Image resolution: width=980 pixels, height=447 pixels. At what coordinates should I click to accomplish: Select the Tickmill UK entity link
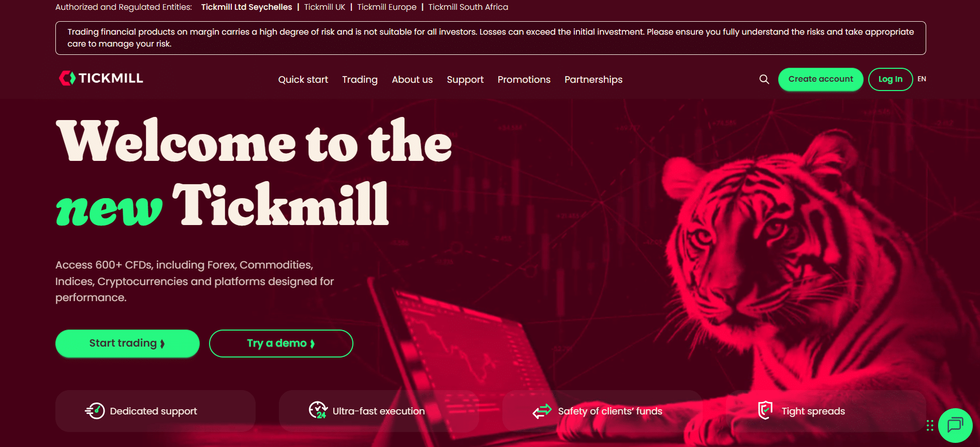pyautogui.click(x=324, y=7)
